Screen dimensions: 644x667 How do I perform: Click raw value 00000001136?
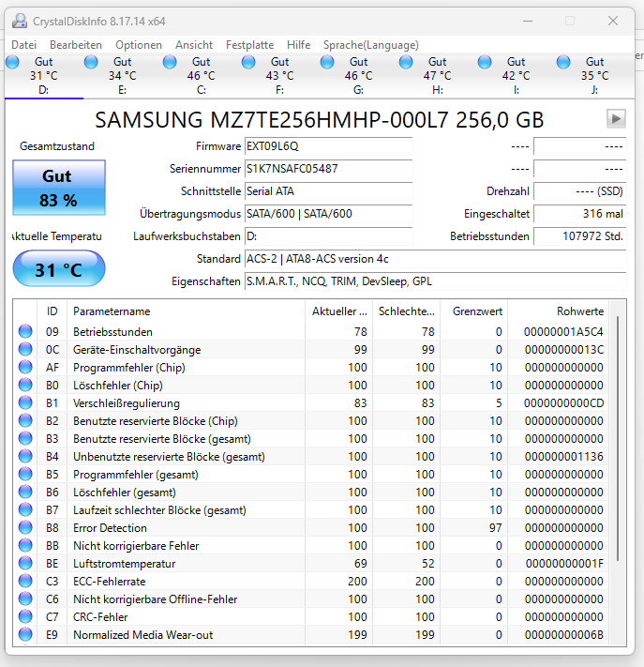(x=563, y=457)
